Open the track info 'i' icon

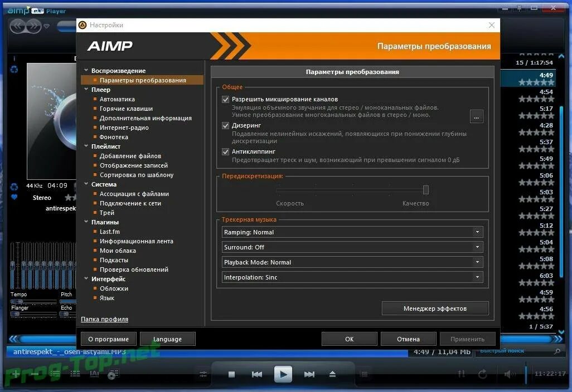[x=14, y=58]
